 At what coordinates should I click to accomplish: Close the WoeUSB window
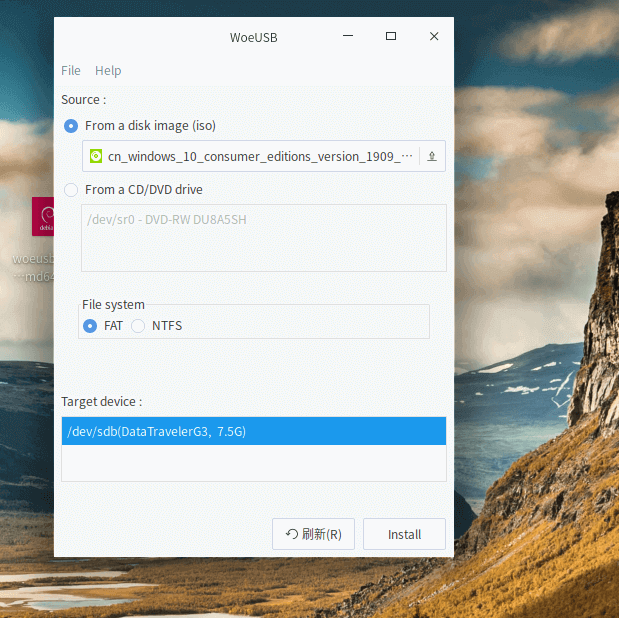(x=434, y=37)
